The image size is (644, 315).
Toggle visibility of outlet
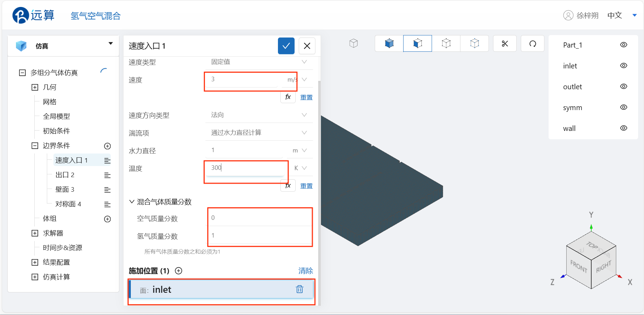pyautogui.click(x=624, y=86)
